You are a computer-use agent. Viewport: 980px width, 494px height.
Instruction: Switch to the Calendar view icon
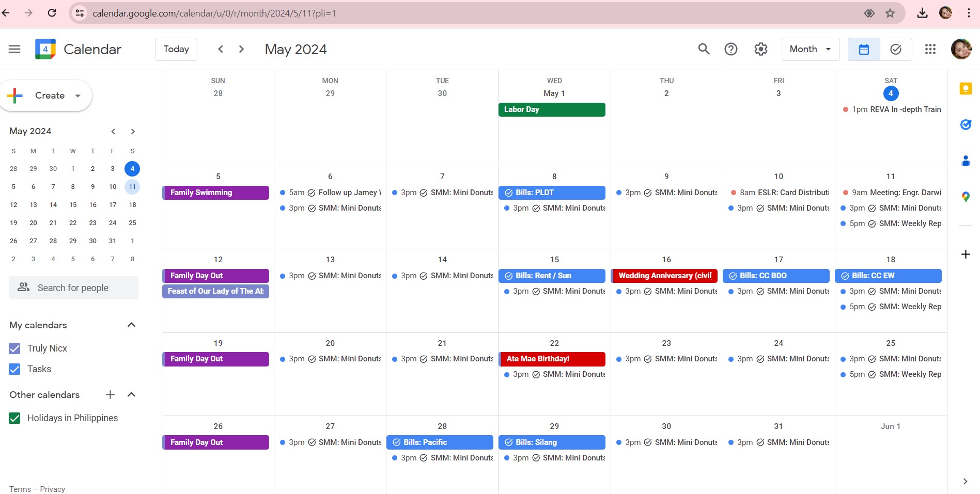864,49
